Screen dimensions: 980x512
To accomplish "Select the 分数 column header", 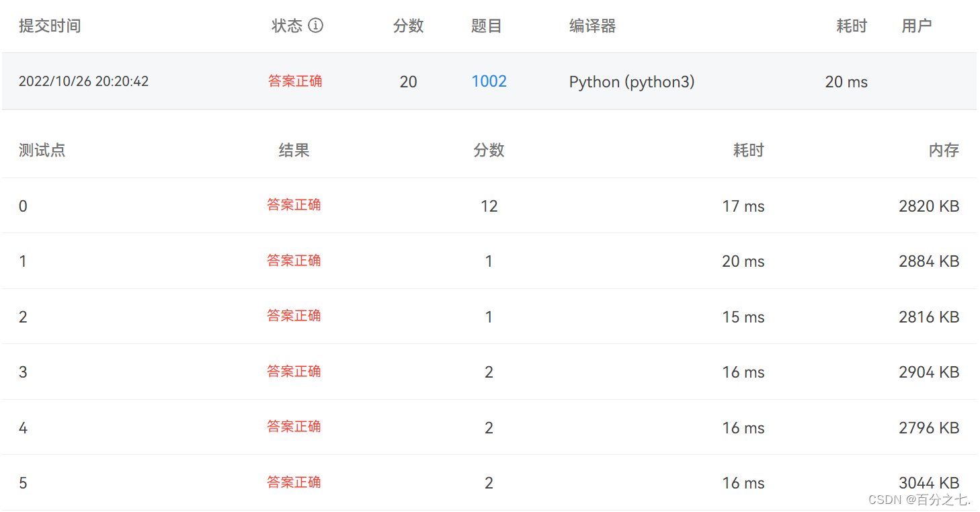I will click(x=408, y=26).
